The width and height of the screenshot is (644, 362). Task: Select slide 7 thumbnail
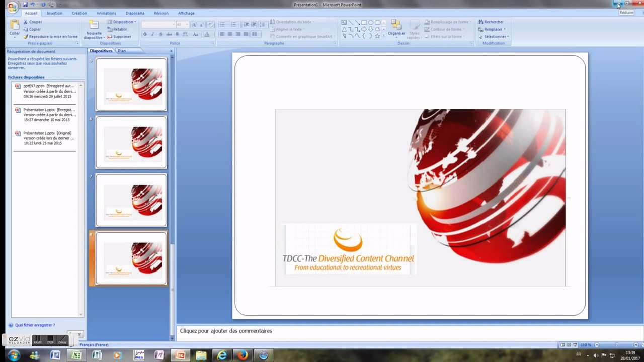tap(131, 200)
